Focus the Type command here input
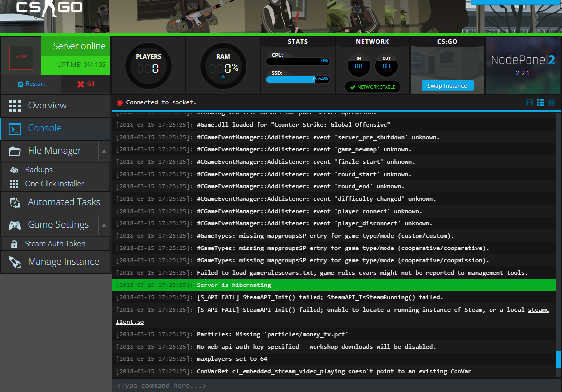This screenshot has height=392, width=562. pos(335,385)
